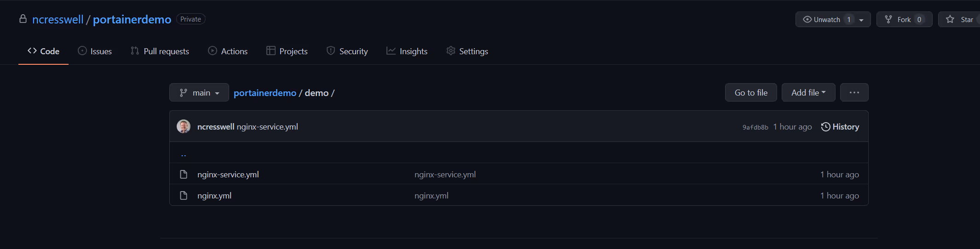
Task: Click the Code tab angle-brackets icon
Action: (32, 51)
